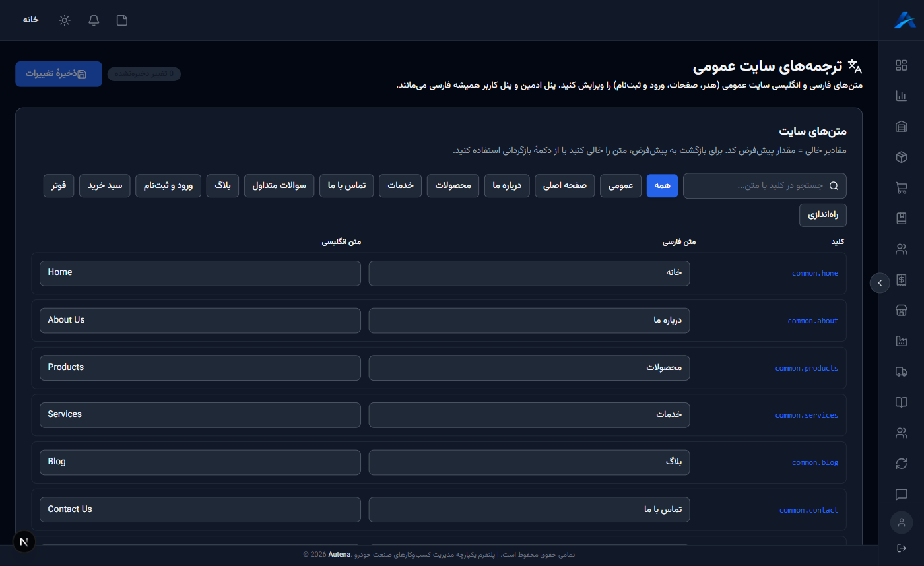Click the Persian field for common.blog

tap(529, 462)
